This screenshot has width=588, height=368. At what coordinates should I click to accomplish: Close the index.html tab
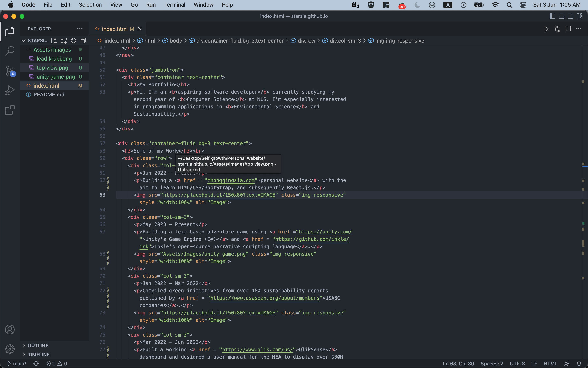140,29
